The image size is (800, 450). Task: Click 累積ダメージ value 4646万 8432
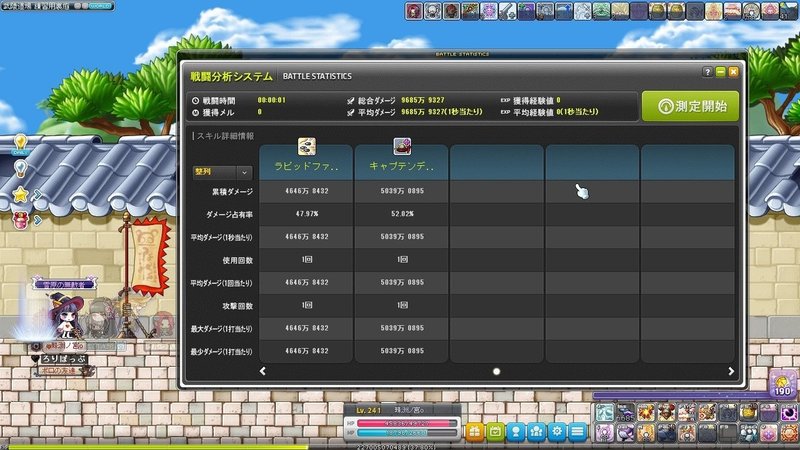[307, 191]
